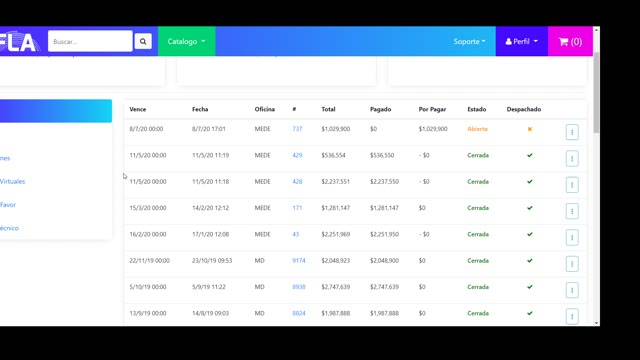Open the Perfil dropdown
Viewport: 640px width, 360px height.
pos(522,41)
